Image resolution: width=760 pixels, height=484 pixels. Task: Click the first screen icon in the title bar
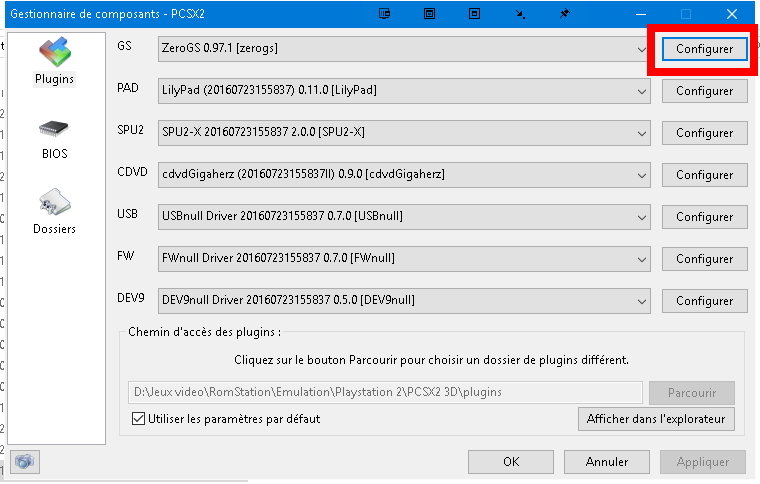384,14
